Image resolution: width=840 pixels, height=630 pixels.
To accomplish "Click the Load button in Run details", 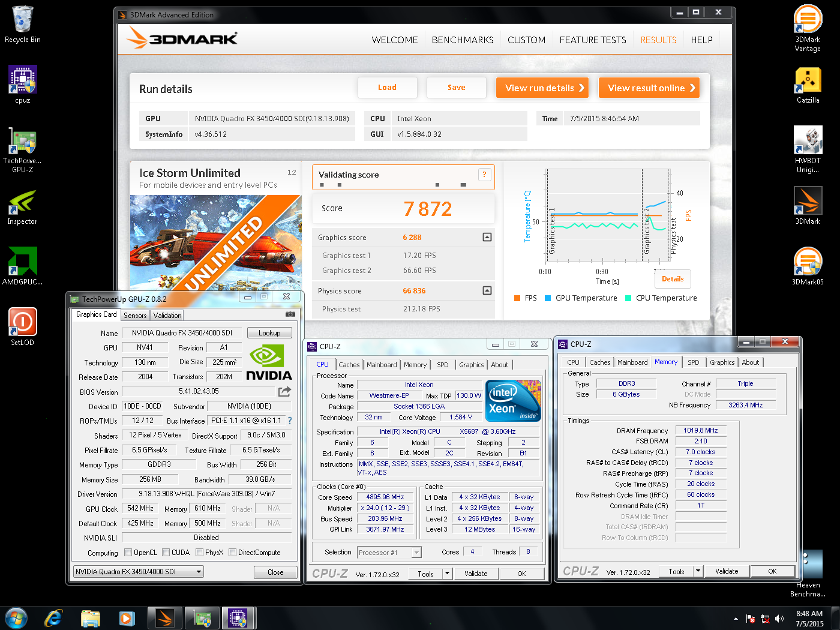I will coord(387,88).
